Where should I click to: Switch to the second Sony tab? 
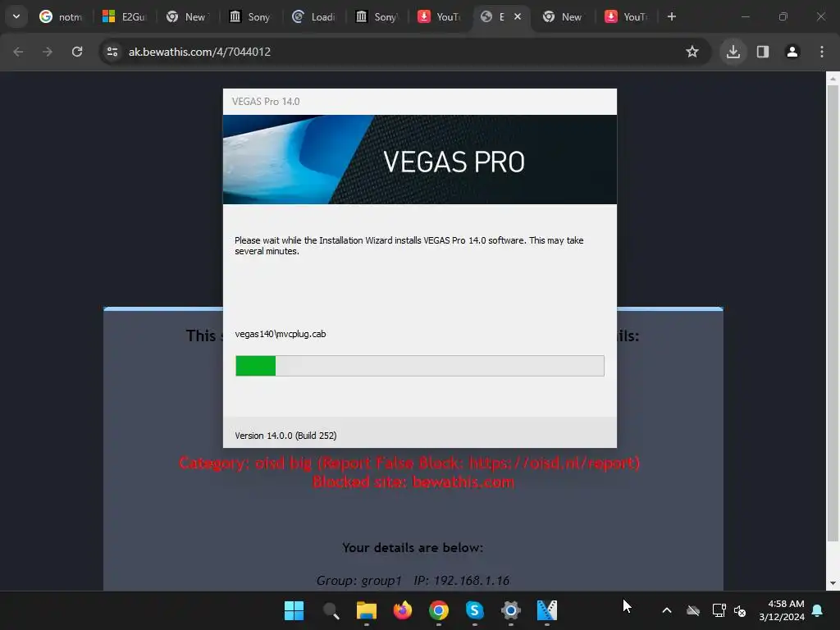[377, 16]
